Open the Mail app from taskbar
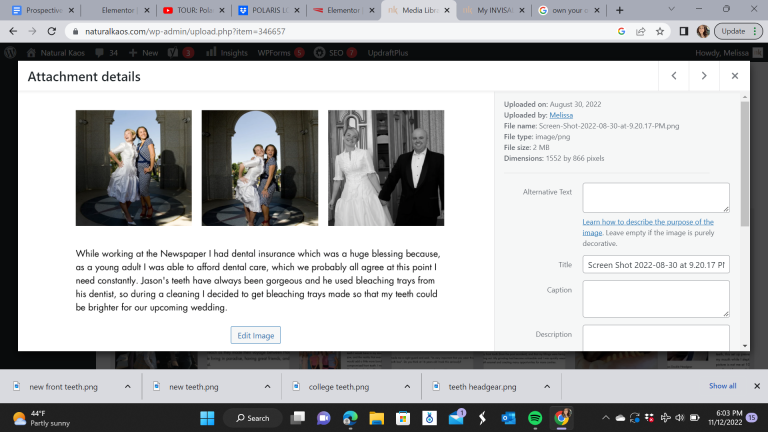The height and width of the screenshot is (432, 768). pyautogui.click(x=456, y=418)
